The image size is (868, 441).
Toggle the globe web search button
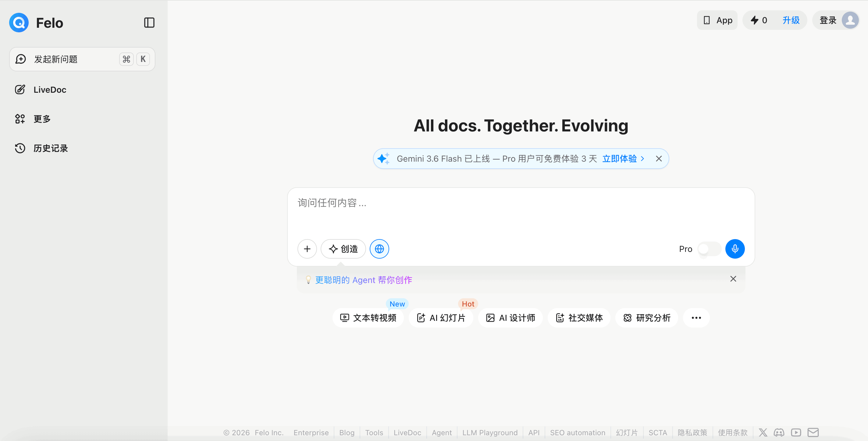point(379,249)
